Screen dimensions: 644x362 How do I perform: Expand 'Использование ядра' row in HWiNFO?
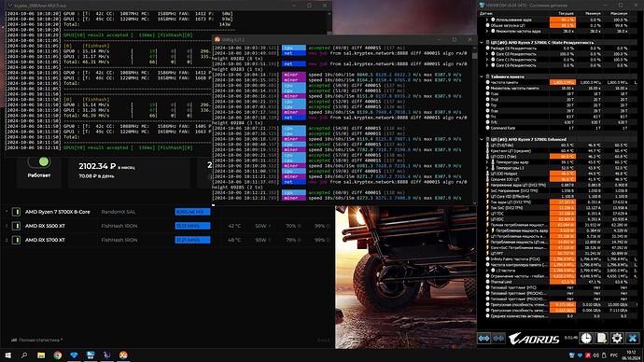[487, 20]
